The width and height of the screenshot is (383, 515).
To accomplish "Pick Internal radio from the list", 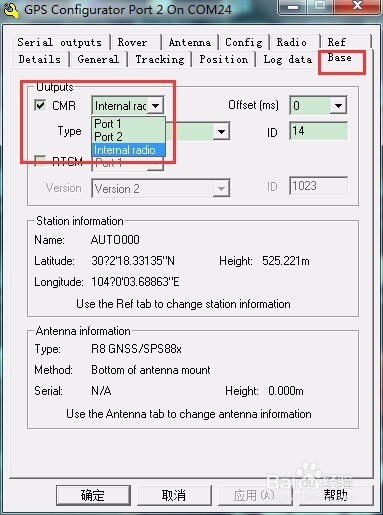I will (128, 150).
